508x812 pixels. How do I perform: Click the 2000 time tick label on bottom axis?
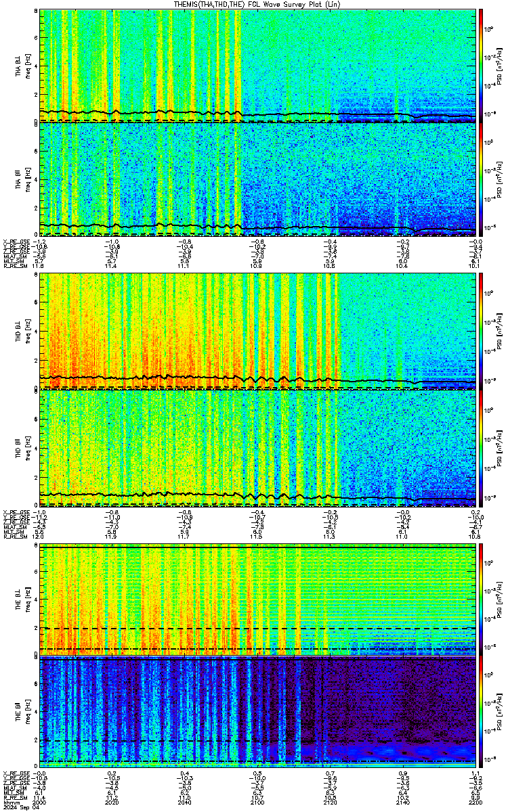point(40,803)
